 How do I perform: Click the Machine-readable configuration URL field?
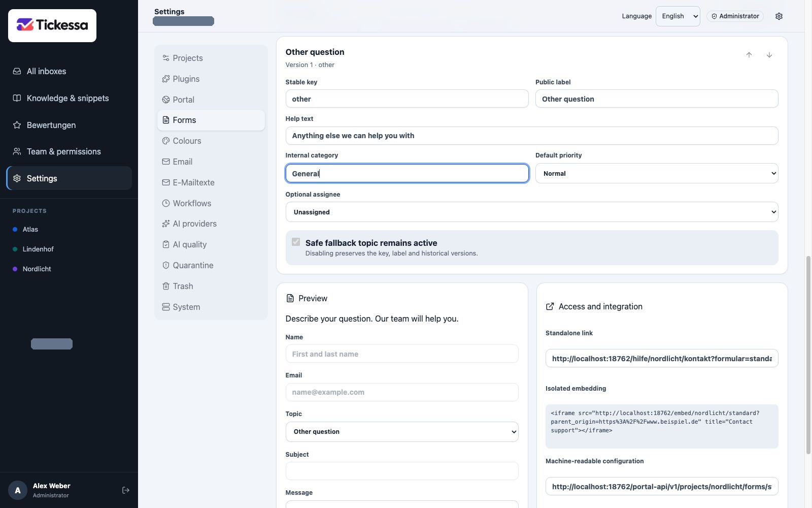pos(662,486)
